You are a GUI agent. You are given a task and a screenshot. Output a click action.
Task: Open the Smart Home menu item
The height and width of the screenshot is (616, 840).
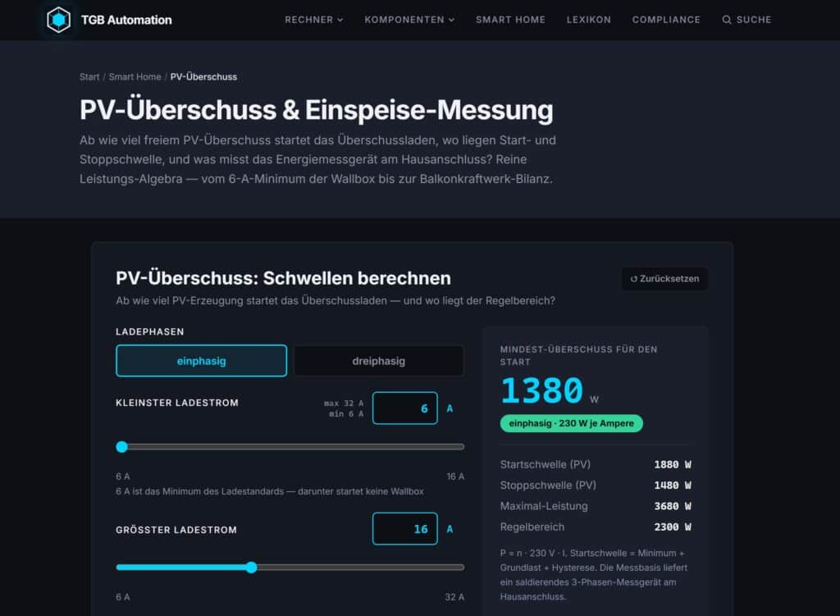(x=510, y=20)
